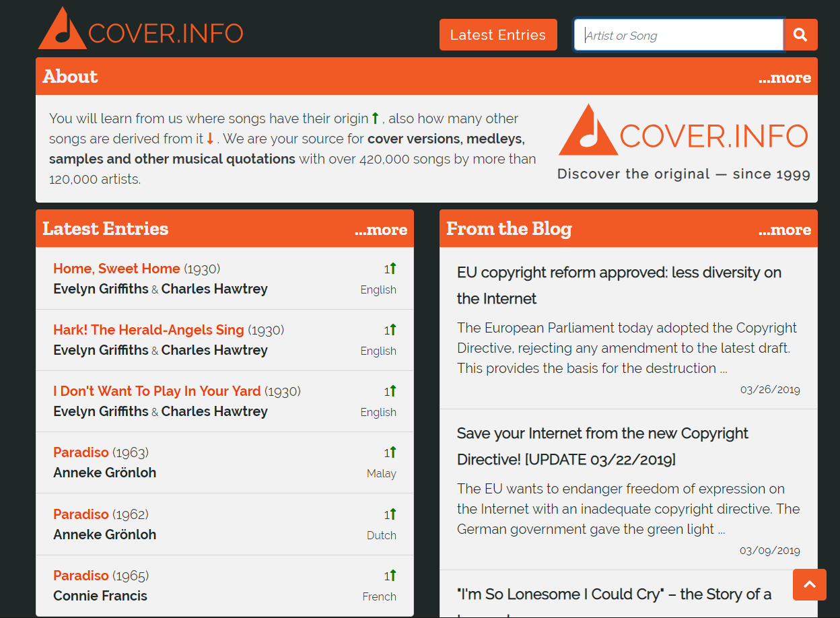Open Latest Entries button in header
The width and height of the screenshot is (840, 618).
pos(498,35)
